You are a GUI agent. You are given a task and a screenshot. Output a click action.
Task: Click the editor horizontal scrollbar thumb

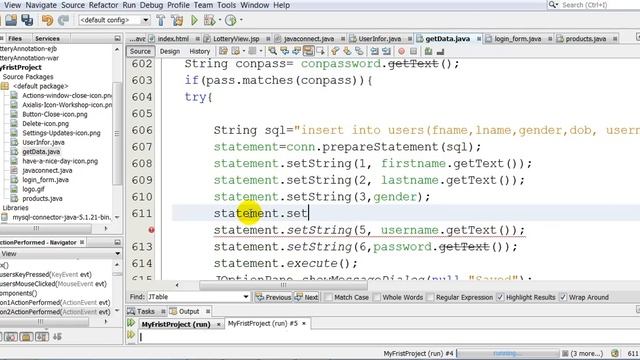(x=283, y=285)
